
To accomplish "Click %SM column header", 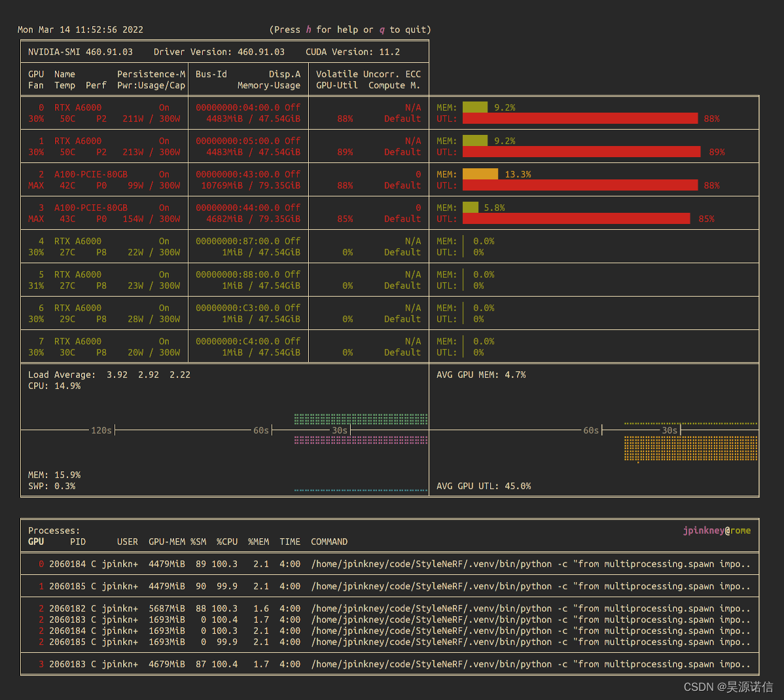I will [x=198, y=542].
